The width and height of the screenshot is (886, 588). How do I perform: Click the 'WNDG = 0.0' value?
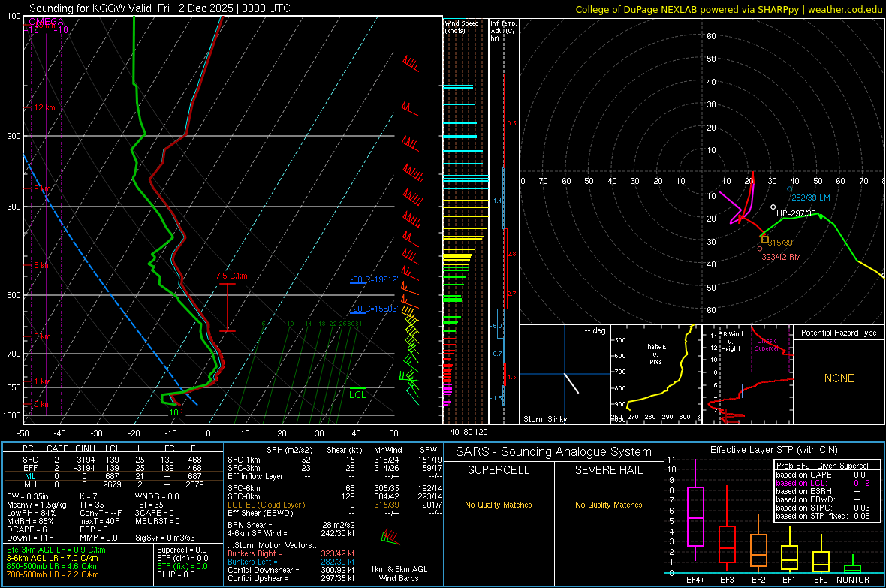pyautogui.click(x=157, y=496)
